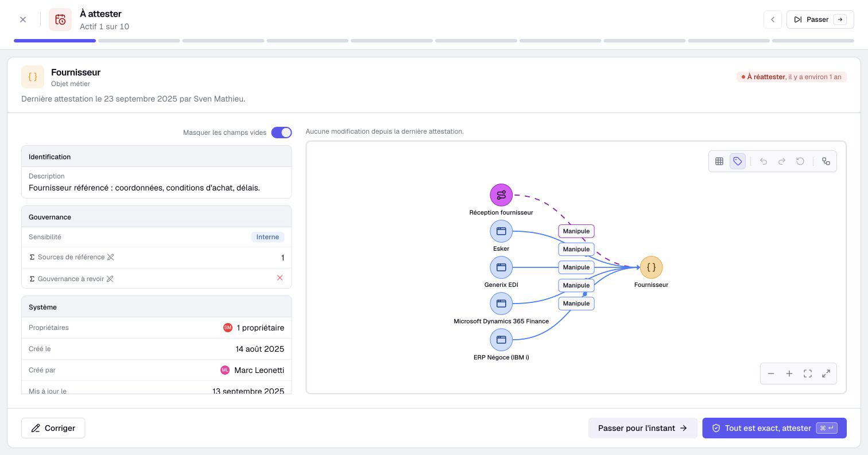Select the Microsoft Dynamics 365 Finance node
Screen dimensions: 868x455
[x=501, y=304]
